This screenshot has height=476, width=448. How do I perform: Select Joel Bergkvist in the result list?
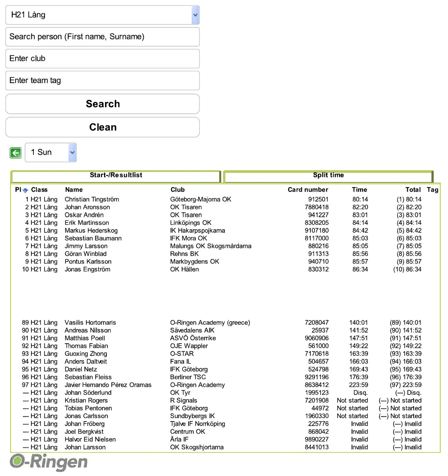pos(84,432)
